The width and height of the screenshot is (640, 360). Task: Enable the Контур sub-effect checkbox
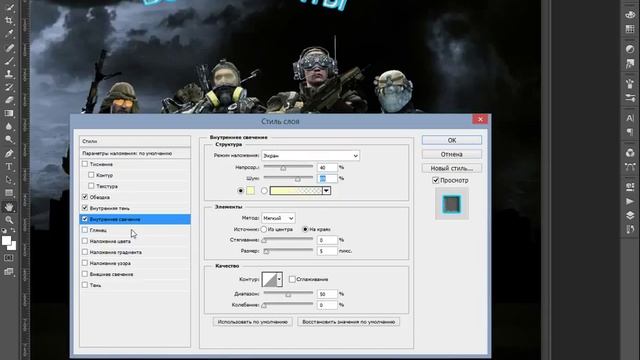[x=91, y=175]
